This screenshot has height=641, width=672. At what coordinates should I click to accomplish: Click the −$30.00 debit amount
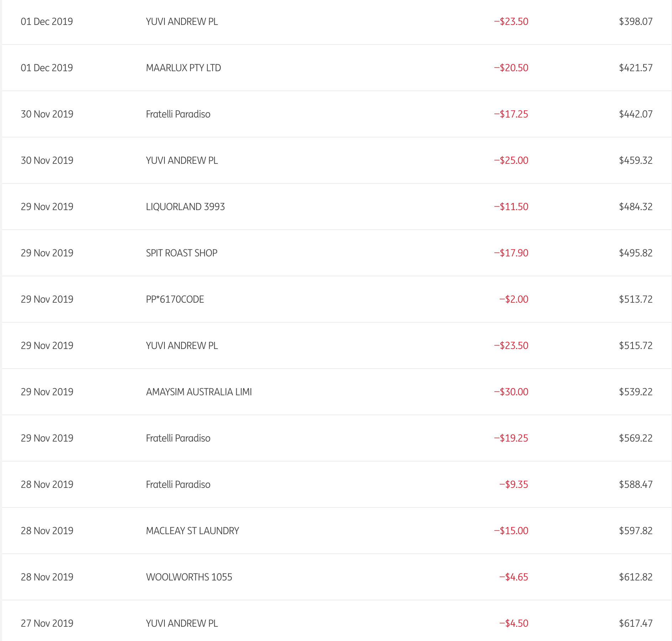tap(511, 392)
